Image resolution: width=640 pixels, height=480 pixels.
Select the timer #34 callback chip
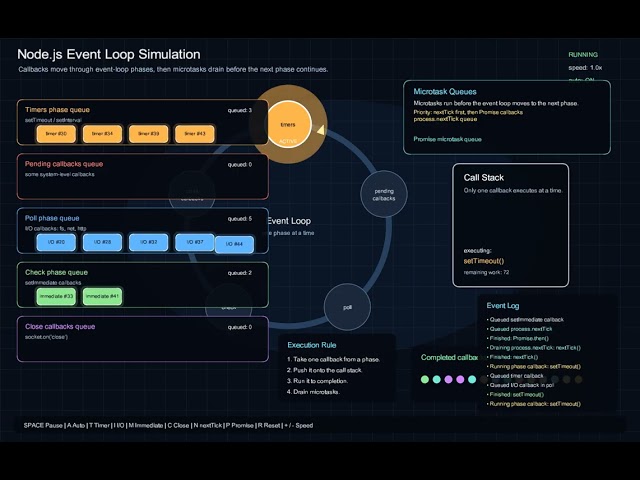pyautogui.click(x=102, y=134)
